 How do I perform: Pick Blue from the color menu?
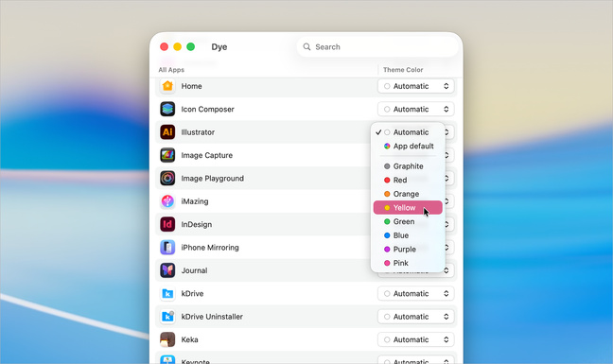coord(408,235)
